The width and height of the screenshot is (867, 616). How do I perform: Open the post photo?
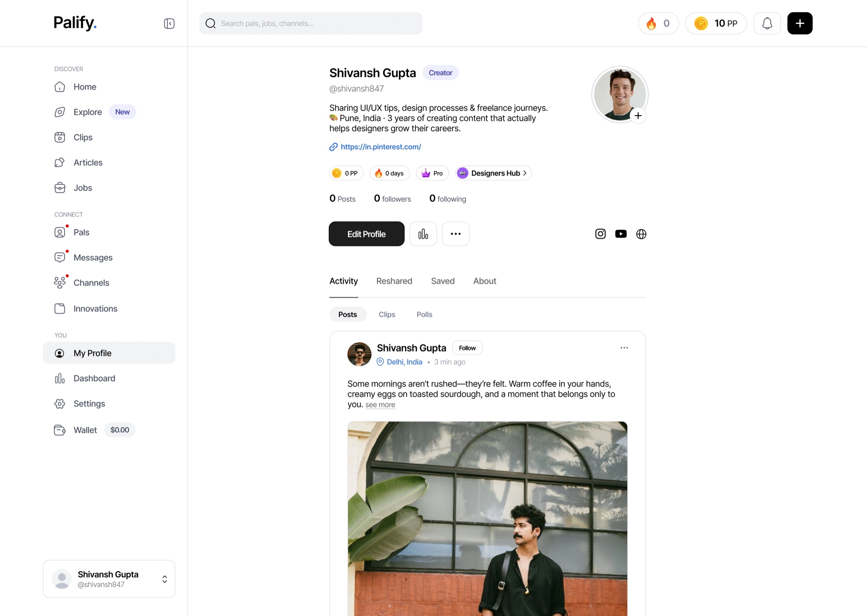[x=487, y=519]
